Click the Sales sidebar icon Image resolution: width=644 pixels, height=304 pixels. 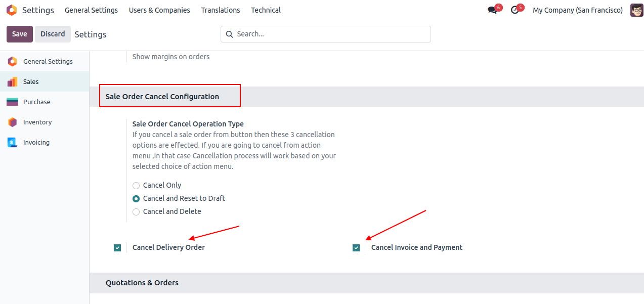(x=13, y=81)
